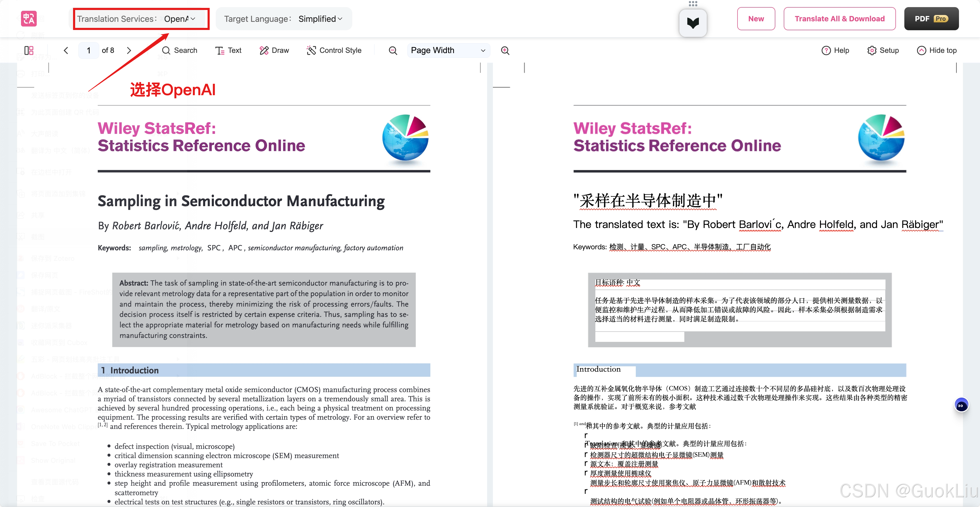Open the Page Width zoom dropdown
Screen dimensions: 980x507
pyautogui.click(x=448, y=50)
